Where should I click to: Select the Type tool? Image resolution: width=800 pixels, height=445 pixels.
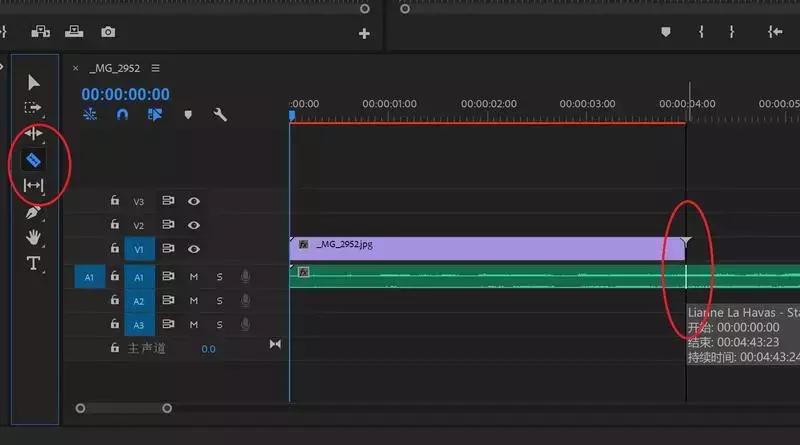[33, 263]
